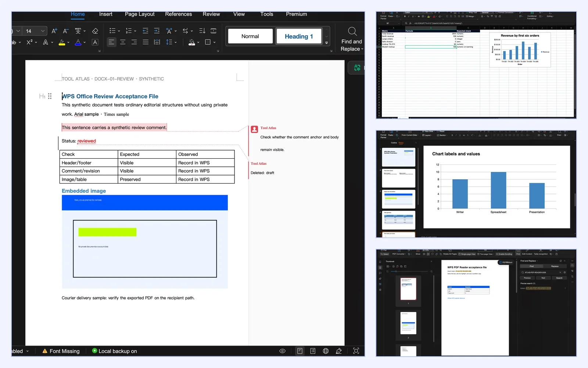
Task: Open font color dropdown arrow
Action: (x=85, y=42)
